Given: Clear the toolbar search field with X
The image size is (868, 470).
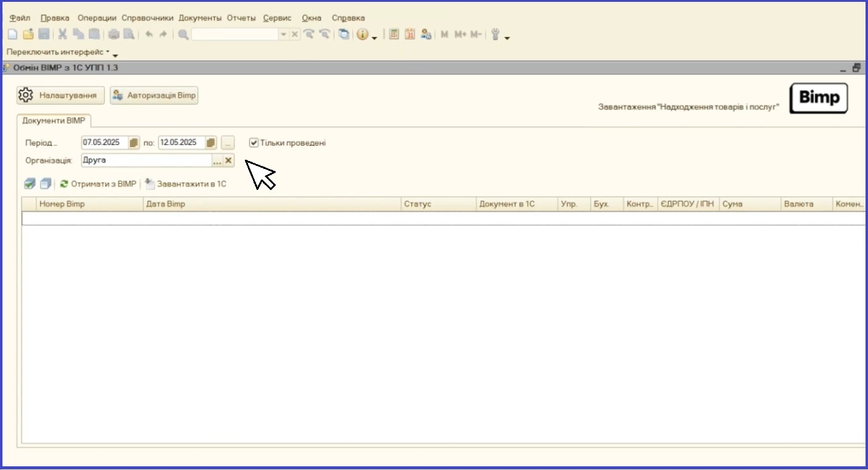Looking at the screenshot, I should point(295,35).
